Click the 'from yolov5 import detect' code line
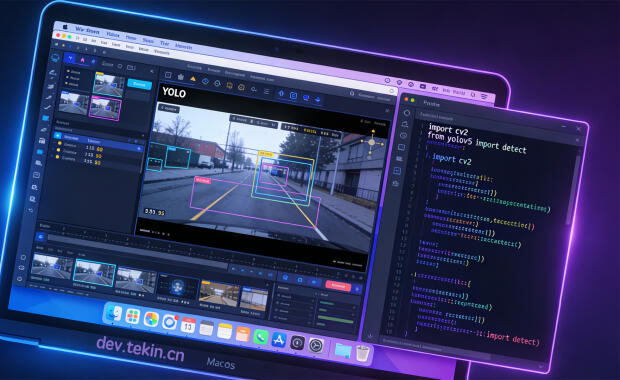The image size is (620, 380). click(x=476, y=143)
